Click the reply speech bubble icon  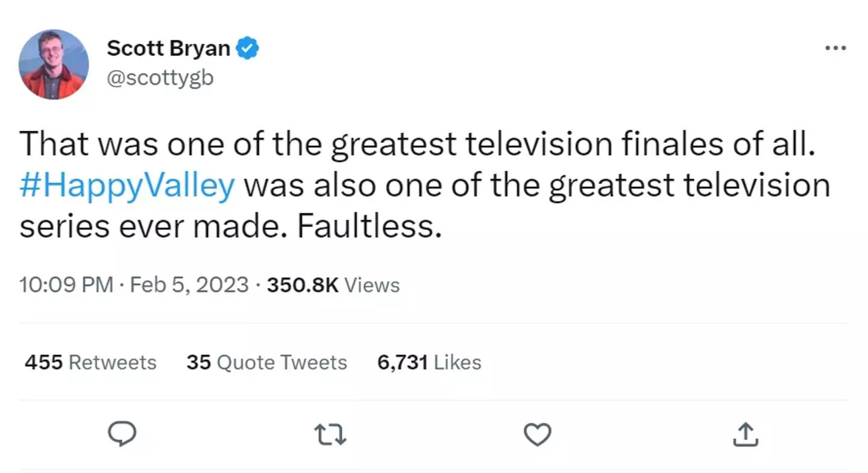click(x=122, y=434)
